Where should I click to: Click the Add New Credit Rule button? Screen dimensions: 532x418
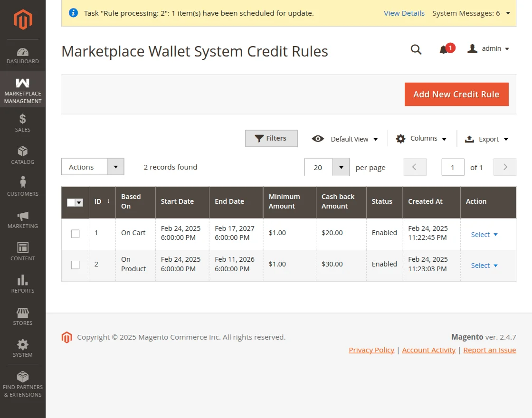pyautogui.click(x=456, y=94)
